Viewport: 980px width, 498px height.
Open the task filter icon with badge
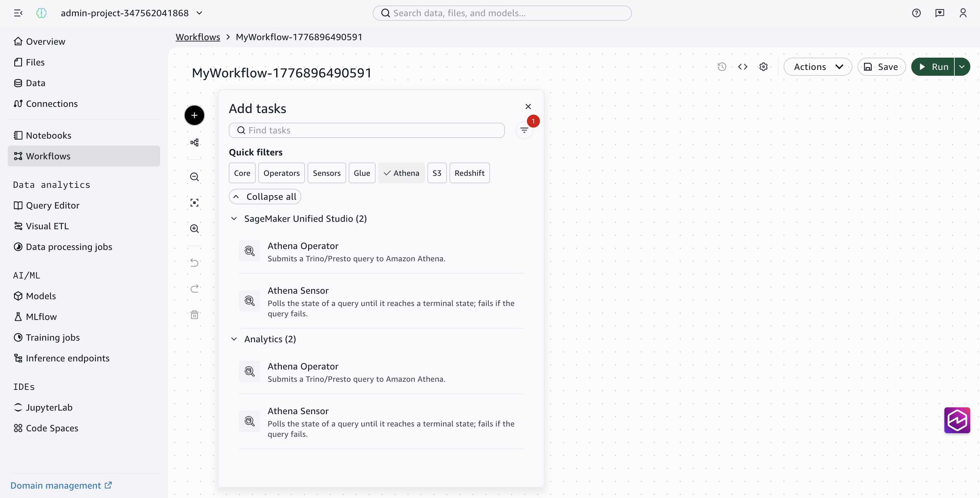tap(524, 130)
